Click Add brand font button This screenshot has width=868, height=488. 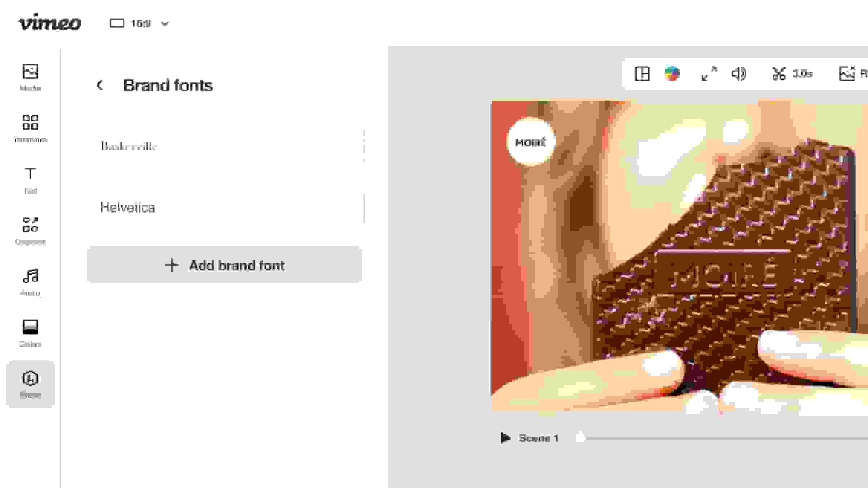coord(224,265)
